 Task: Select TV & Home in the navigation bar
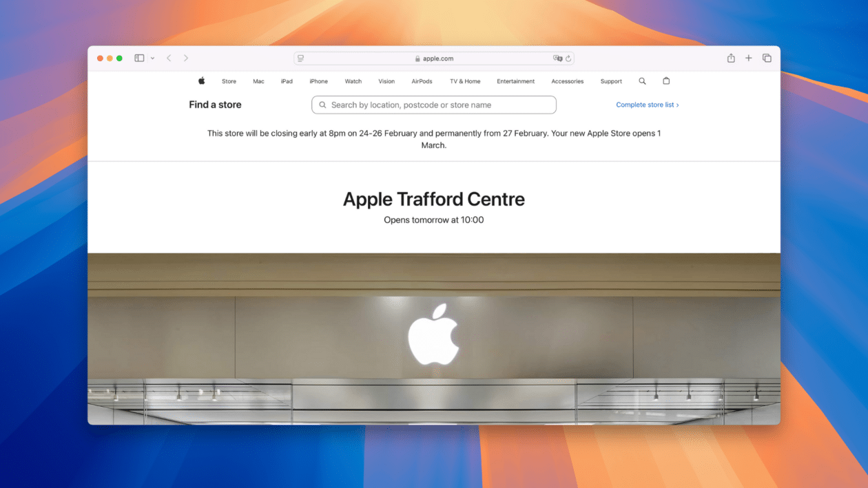[465, 81]
